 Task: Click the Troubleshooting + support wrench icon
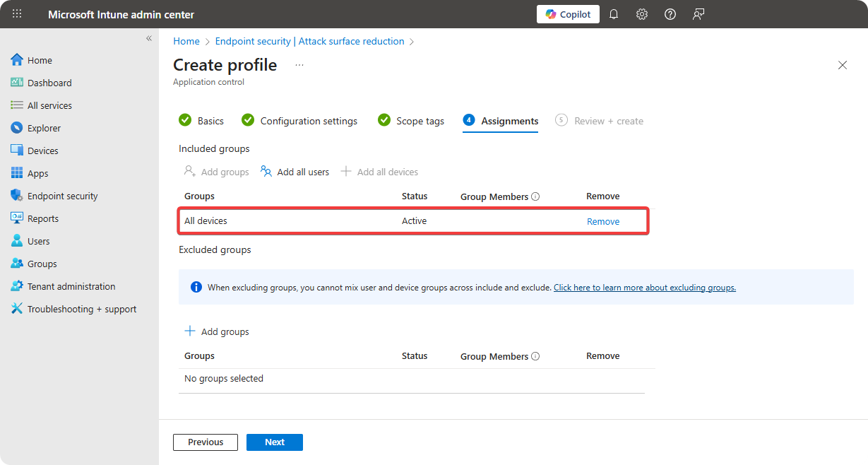tap(17, 309)
